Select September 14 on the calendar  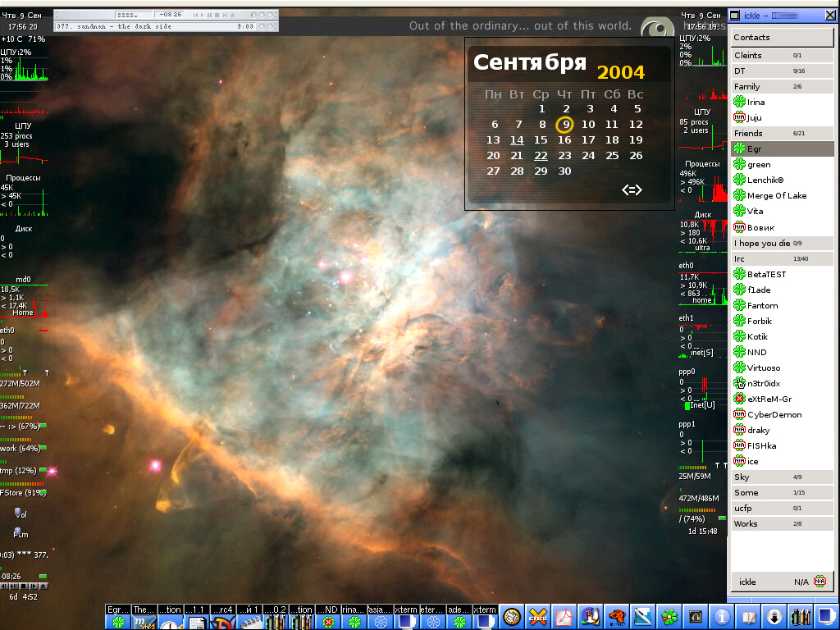tap(517, 140)
